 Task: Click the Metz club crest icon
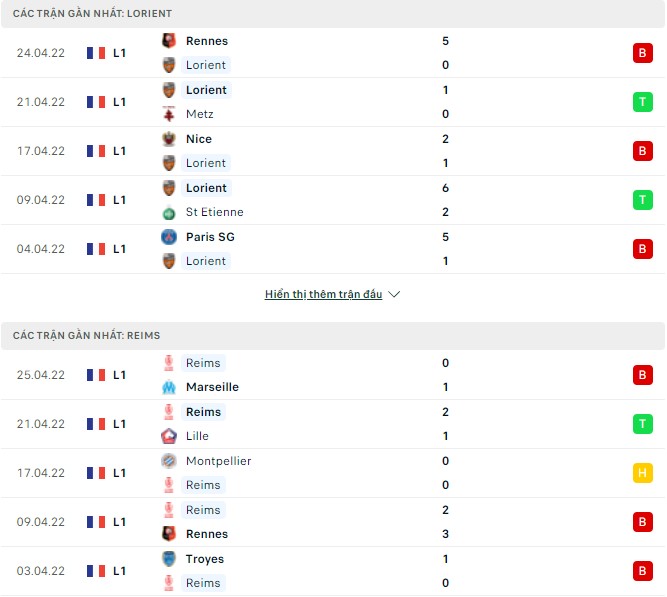(x=169, y=114)
